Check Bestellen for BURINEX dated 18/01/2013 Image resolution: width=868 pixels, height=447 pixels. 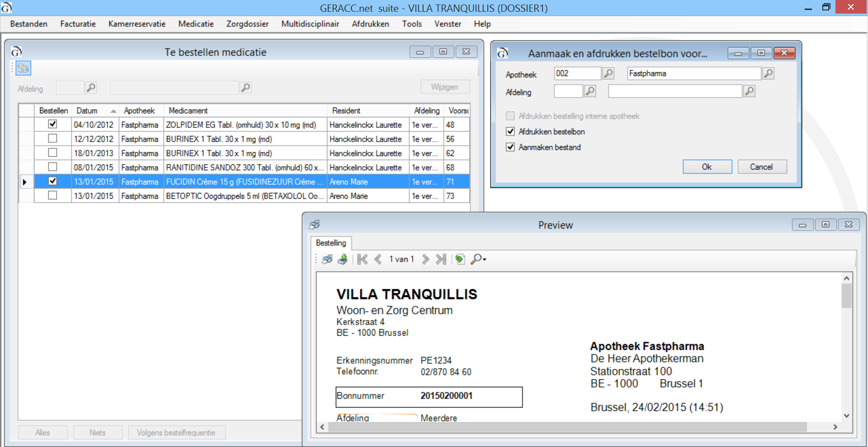(52, 153)
